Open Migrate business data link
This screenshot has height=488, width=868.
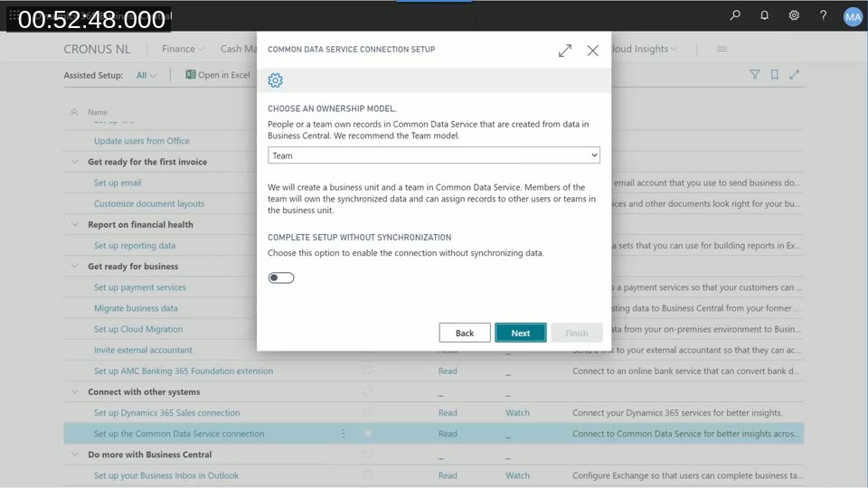click(x=136, y=308)
